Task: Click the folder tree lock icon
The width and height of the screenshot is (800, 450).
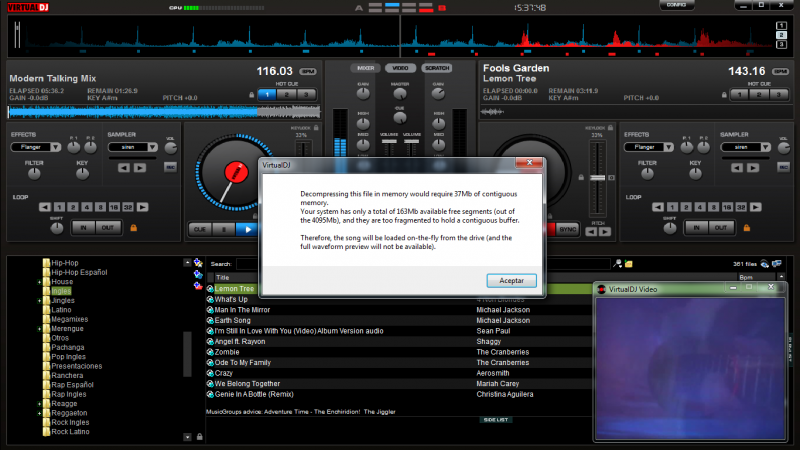Action: (199, 437)
